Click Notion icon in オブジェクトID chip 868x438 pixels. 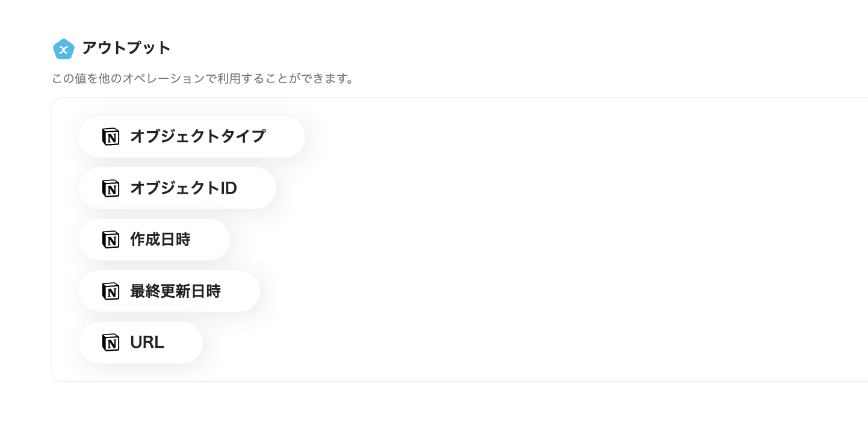(111, 188)
